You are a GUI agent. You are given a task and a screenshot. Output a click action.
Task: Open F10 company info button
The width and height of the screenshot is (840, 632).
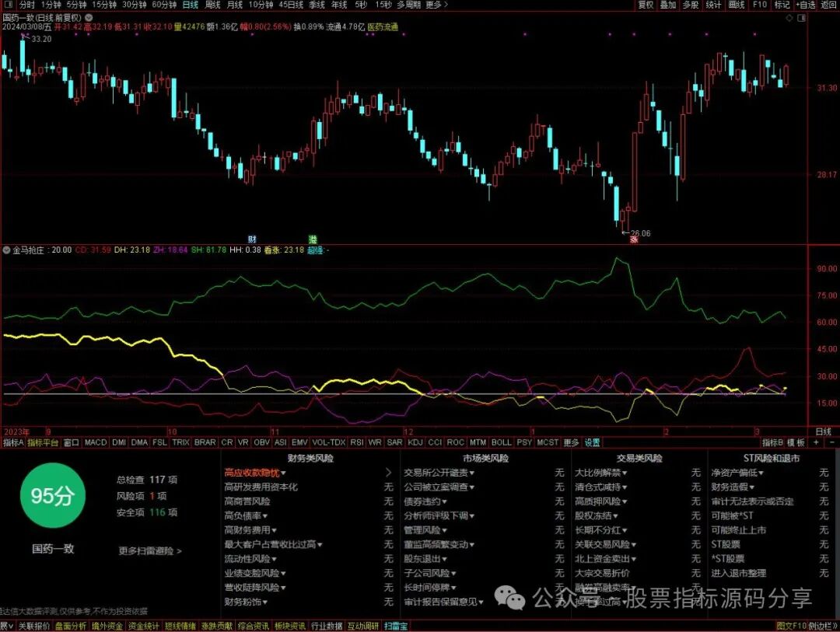tap(760, 5)
